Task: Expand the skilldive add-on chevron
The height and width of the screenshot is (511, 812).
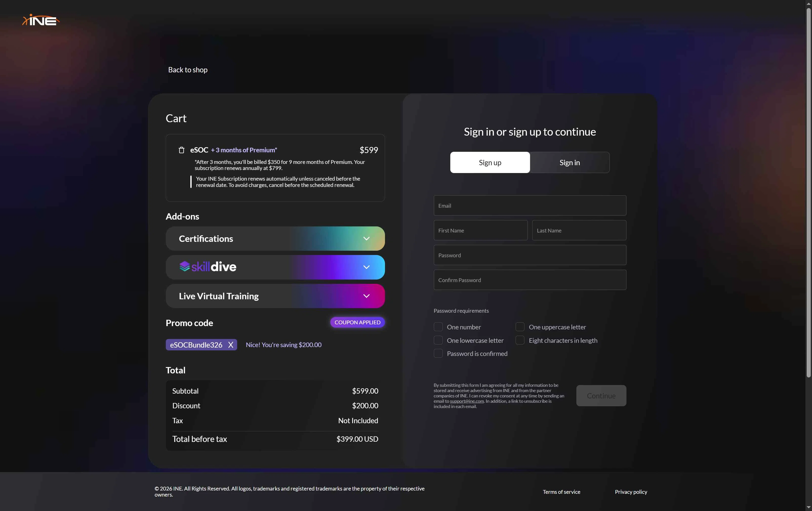Action: 366,267
